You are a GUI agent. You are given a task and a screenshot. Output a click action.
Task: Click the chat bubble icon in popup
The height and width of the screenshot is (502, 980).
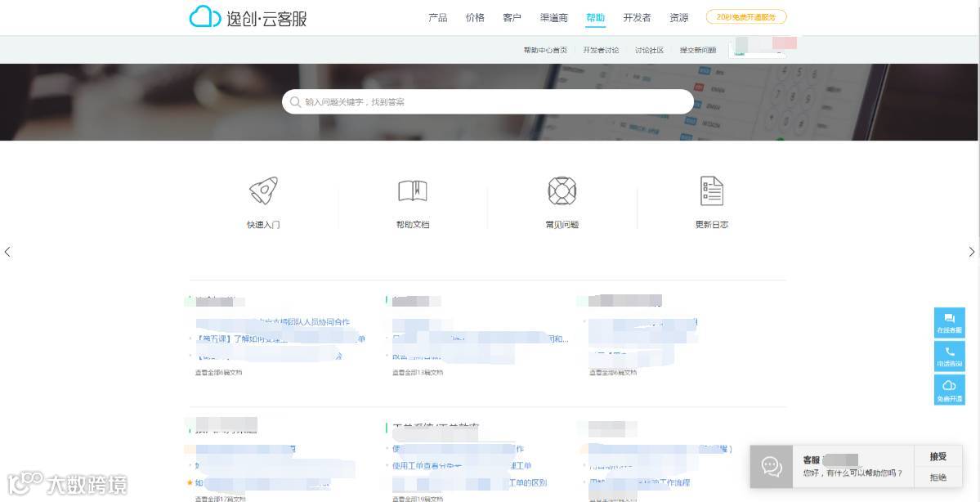pos(772,466)
